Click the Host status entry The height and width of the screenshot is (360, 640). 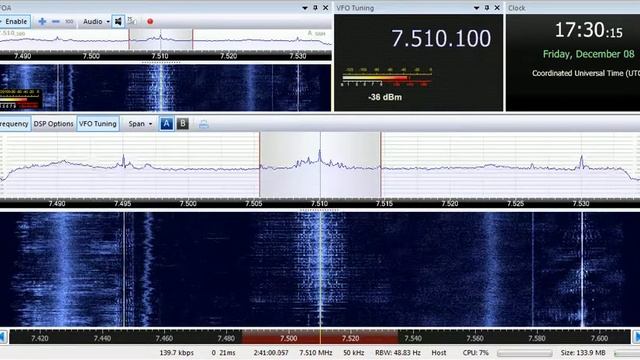(x=439, y=353)
